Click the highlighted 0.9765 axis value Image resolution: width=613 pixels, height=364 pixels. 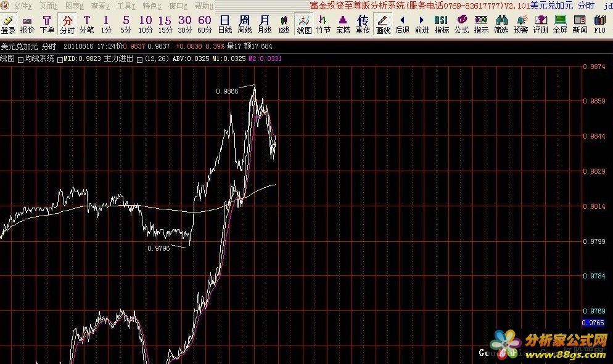593,323
